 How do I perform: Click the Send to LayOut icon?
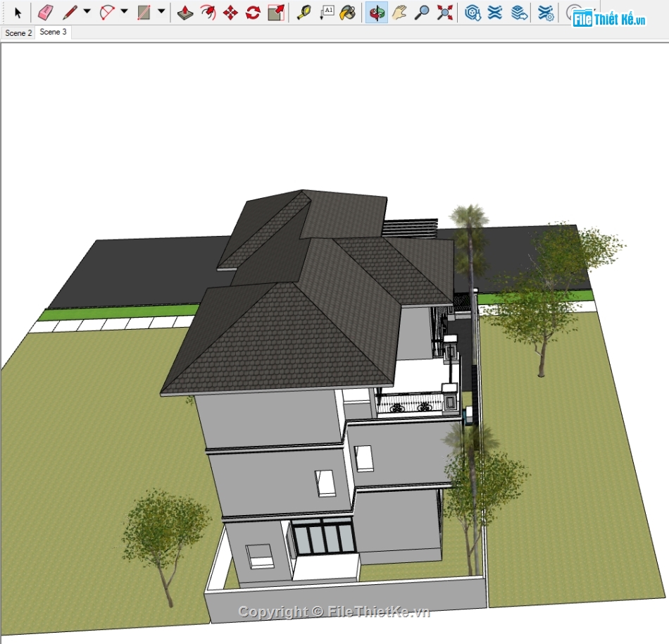tap(519, 13)
